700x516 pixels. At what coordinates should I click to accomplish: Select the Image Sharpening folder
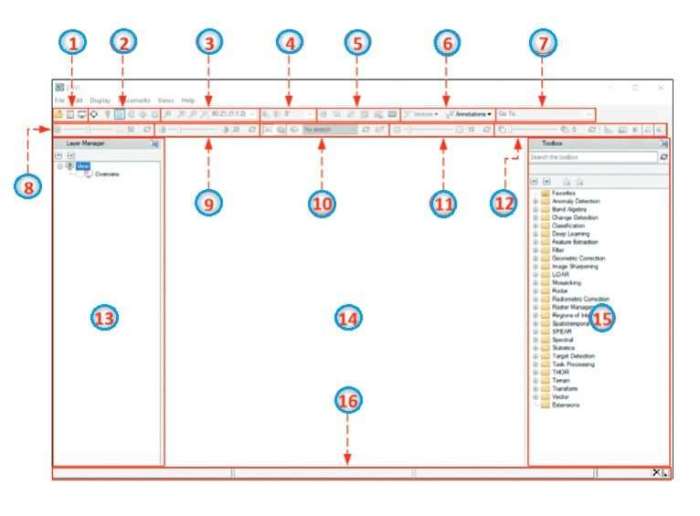tap(575, 266)
